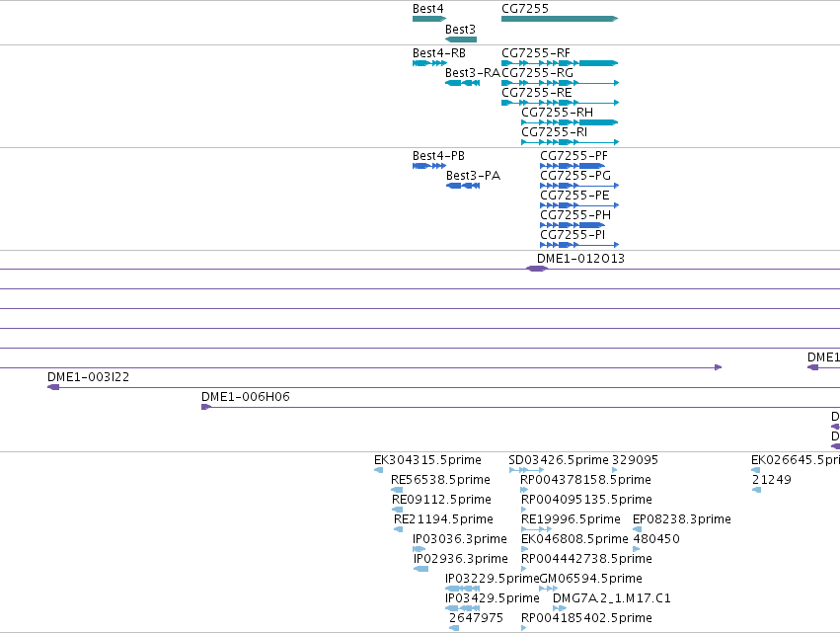Click EST RE21194.5prime

point(399,529)
